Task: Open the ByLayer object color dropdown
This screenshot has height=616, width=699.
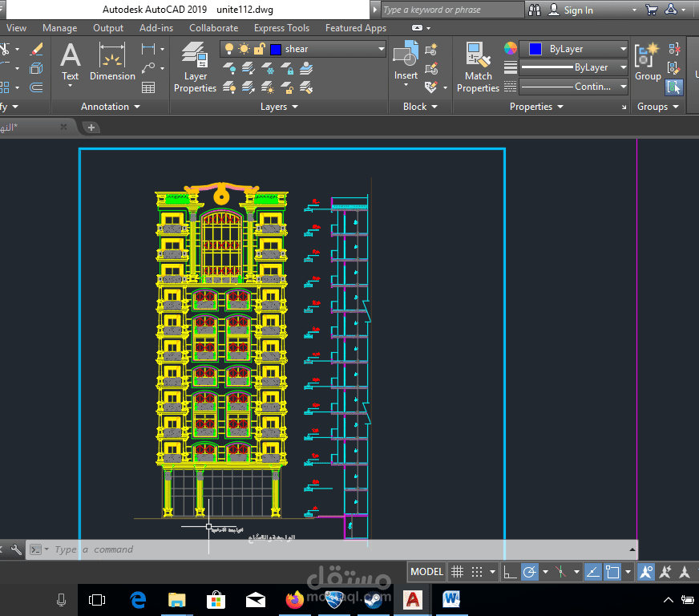Action: click(x=623, y=49)
